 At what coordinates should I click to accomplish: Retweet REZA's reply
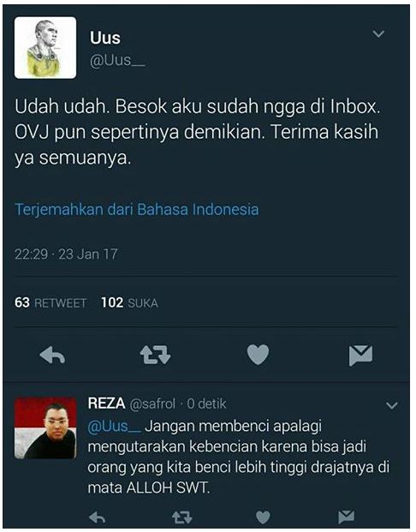(182, 517)
